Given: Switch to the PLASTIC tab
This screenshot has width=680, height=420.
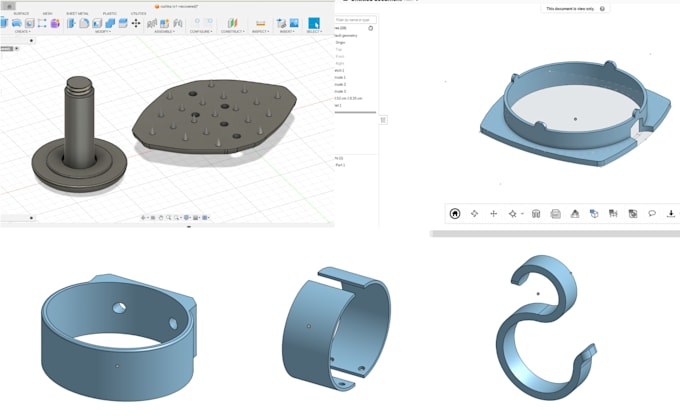Looking at the screenshot, I should point(109,13).
